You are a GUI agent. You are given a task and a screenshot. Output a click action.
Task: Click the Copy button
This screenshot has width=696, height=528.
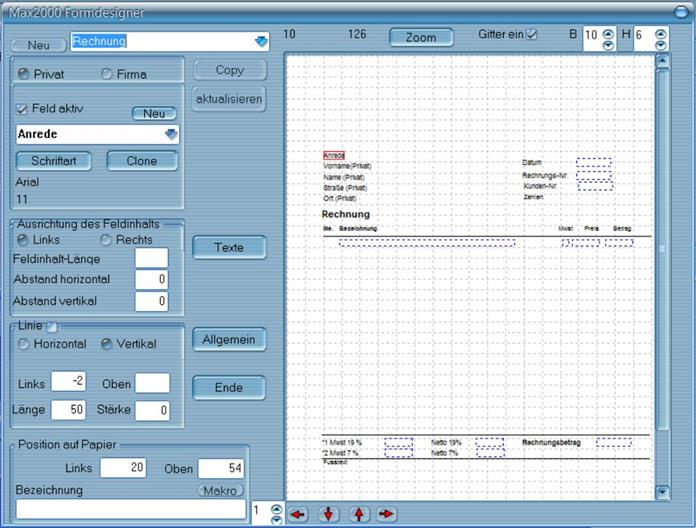(x=229, y=70)
